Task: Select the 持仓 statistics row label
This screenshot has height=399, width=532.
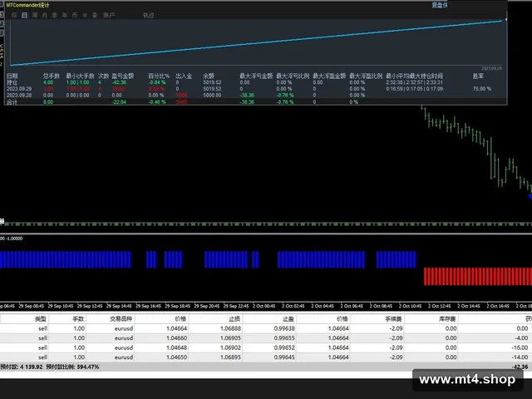Action: click(12, 82)
